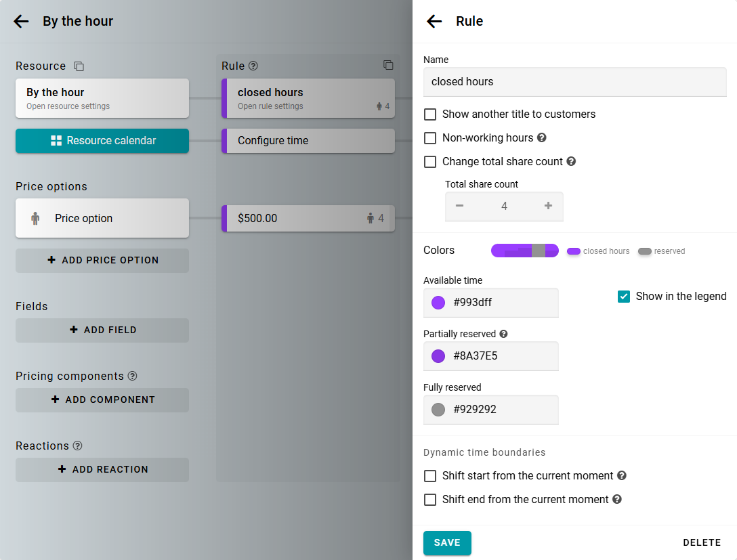Click help icon beside Pricing components
Screen dimensions: 737x560
(133, 376)
